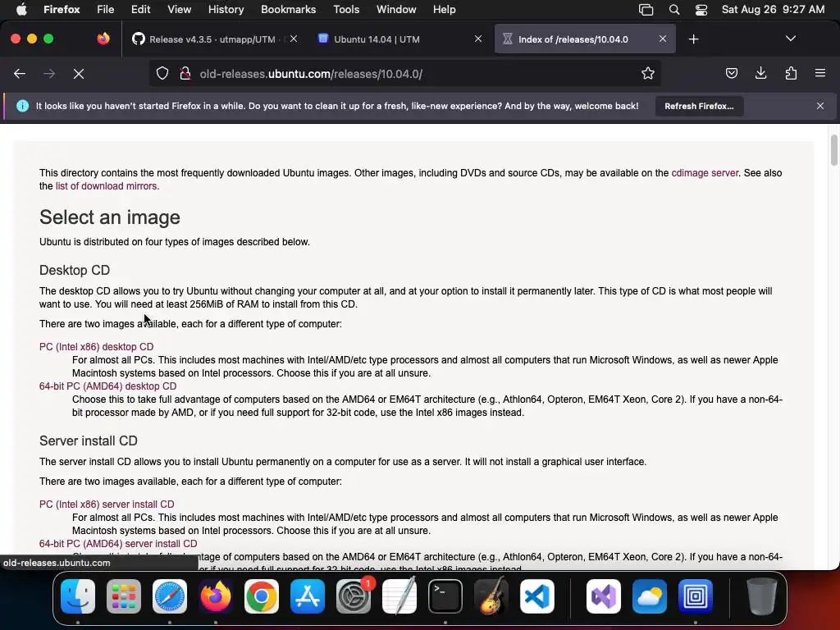The image size is (840, 630).
Task: Open the Weather app from the dock
Action: pyautogui.click(x=650, y=596)
